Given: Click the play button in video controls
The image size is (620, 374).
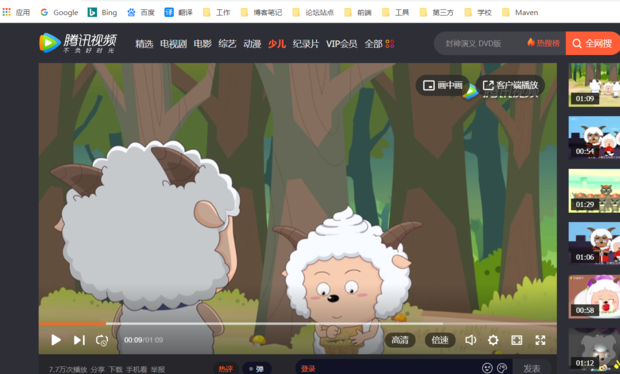Looking at the screenshot, I should 56,340.
